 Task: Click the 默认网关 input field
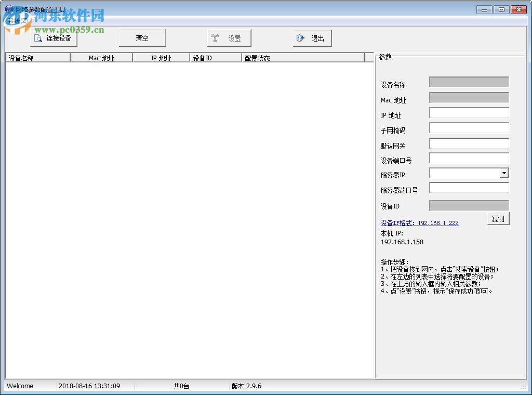pos(468,143)
